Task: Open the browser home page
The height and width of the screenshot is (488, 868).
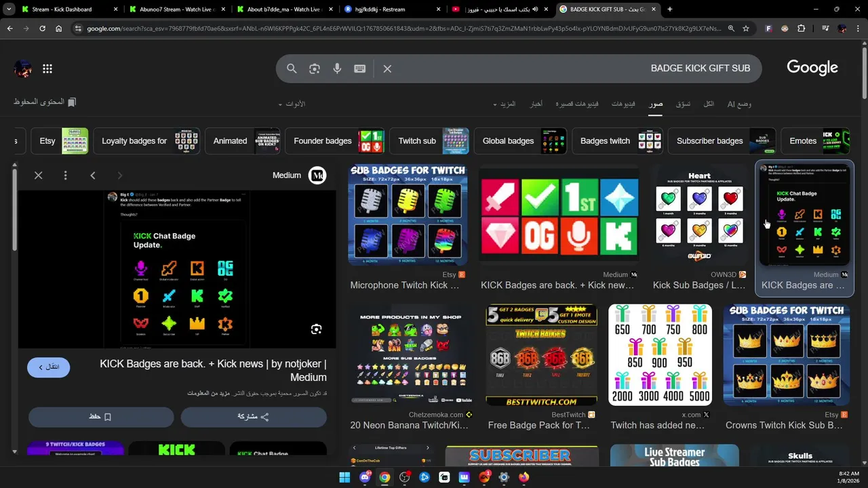Action: coord(59,28)
